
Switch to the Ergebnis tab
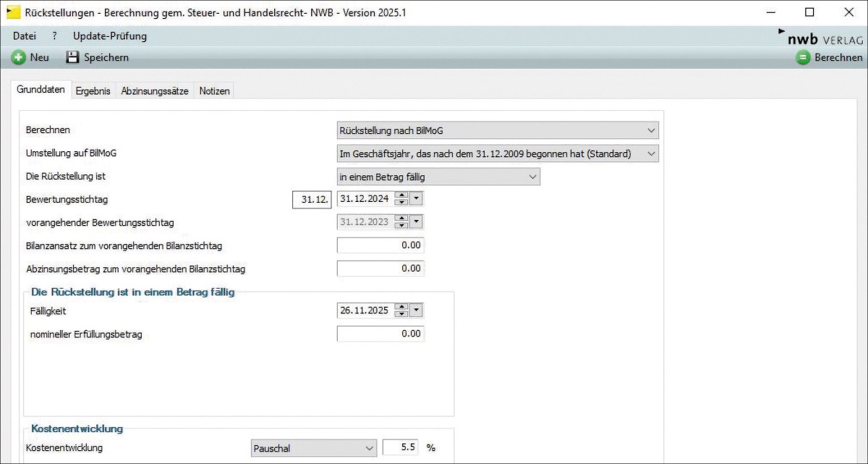93,91
